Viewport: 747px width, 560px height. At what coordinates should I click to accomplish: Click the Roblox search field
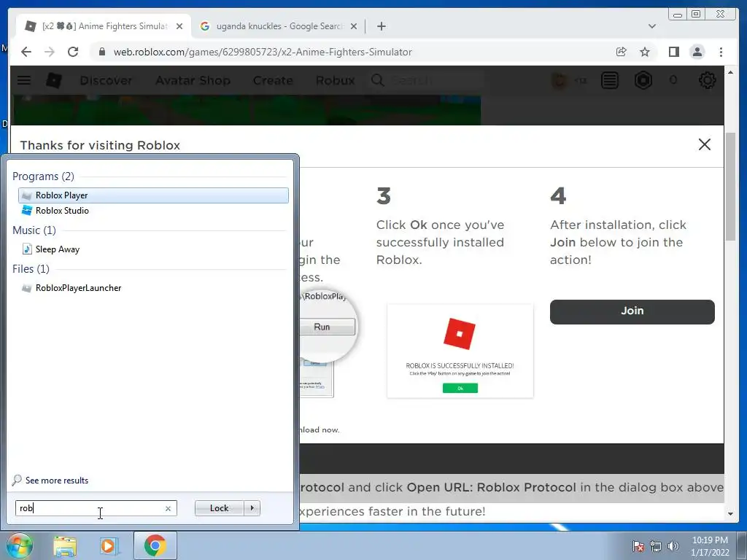tap(426, 80)
